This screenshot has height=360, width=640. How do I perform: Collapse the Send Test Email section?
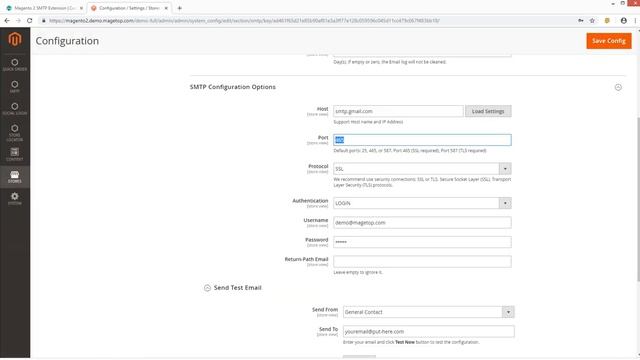point(207,288)
